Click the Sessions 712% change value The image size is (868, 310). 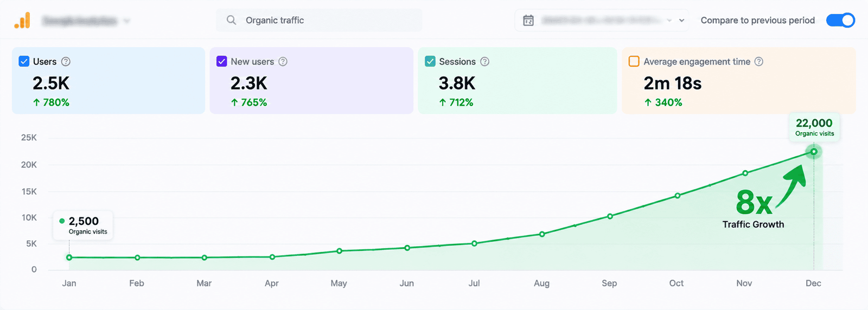[x=456, y=102]
